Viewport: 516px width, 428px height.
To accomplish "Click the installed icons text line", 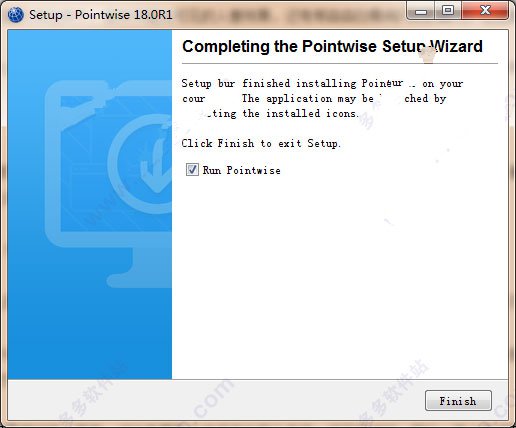I will tap(271, 114).
